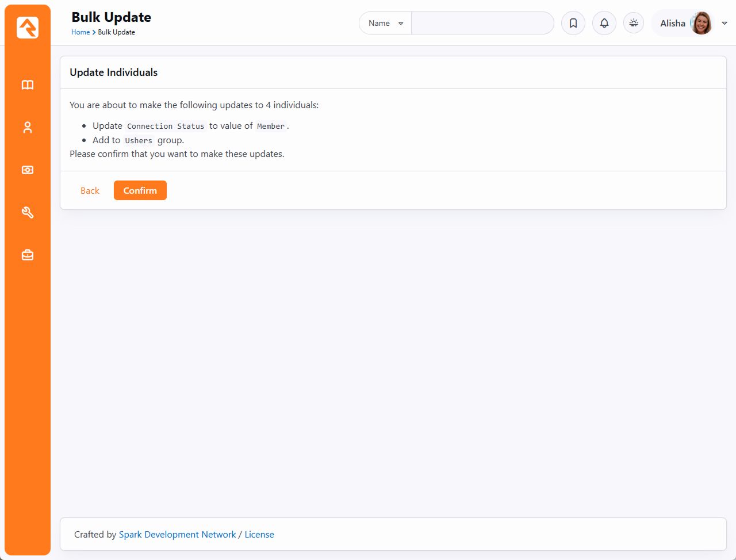Screen dimensions: 736x560
Task: Click Alisha's profile avatar photo
Action: [x=701, y=24]
